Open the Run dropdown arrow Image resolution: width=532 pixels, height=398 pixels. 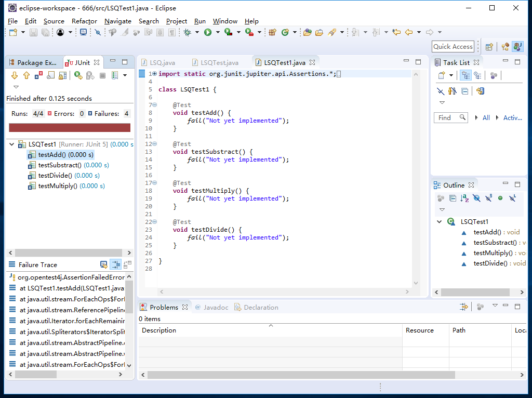[218, 32]
